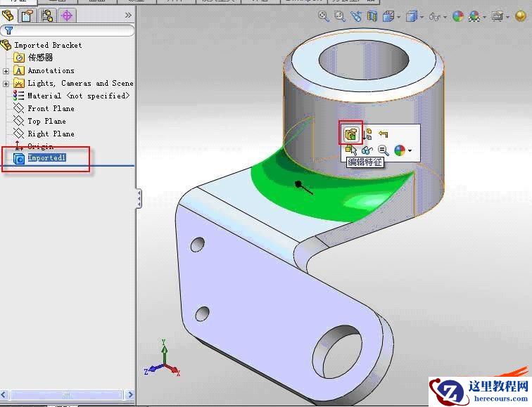This screenshot has width=532, height=407.
Task: Open the appearance dropdown arrow in context toolbar
Action: (410, 150)
